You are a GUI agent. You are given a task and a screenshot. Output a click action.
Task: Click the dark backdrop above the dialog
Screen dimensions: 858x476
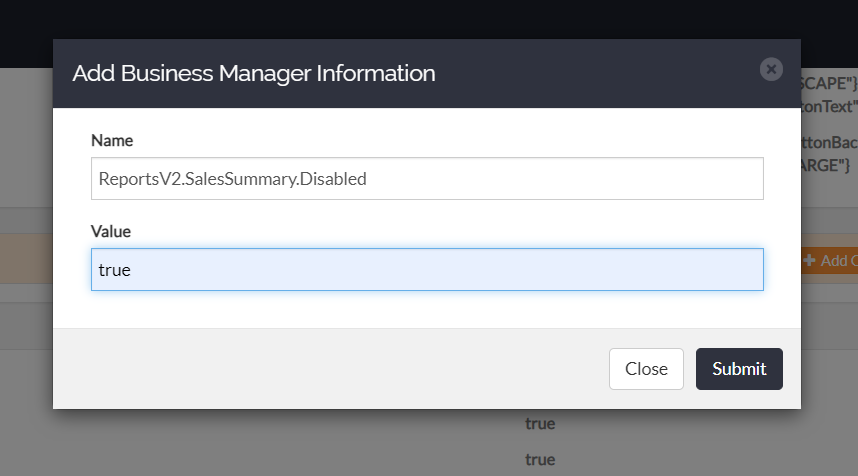[x=427, y=19]
